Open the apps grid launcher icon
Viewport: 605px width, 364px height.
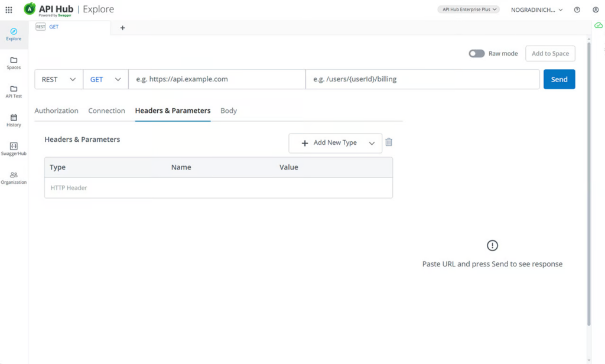(8, 9)
